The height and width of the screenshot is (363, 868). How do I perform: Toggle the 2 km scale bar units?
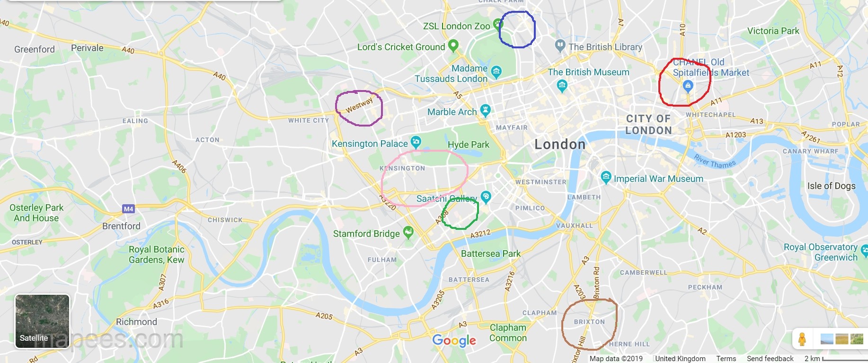835,358
